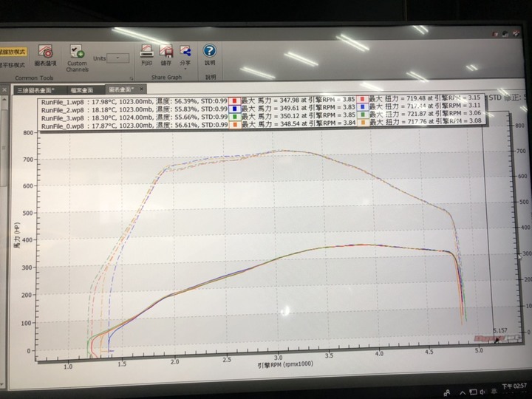Image resolution: width=532 pixels, height=399 pixels.
Task: Click the 5.157 cursor value readout
Action: [500, 330]
